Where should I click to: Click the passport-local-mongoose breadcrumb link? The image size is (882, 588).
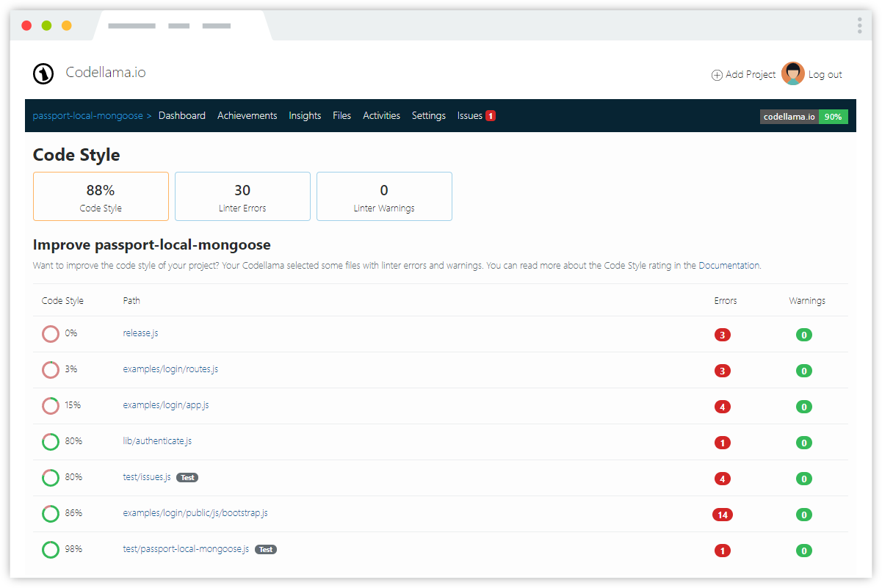tap(88, 115)
